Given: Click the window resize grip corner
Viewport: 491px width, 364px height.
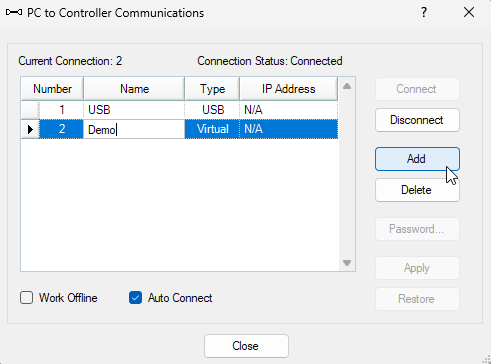Looking at the screenshot, I should click(x=487, y=360).
